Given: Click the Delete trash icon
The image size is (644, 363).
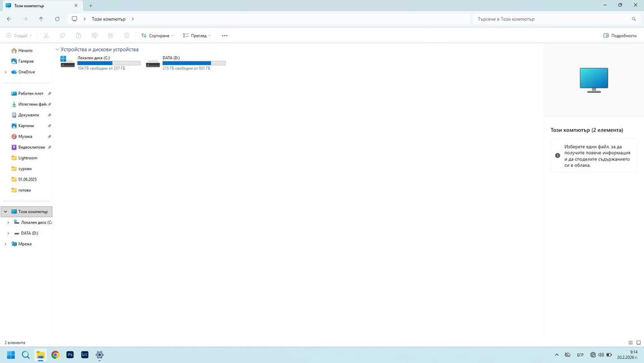Looking at the screenshot, I should [x=126, y=35].
